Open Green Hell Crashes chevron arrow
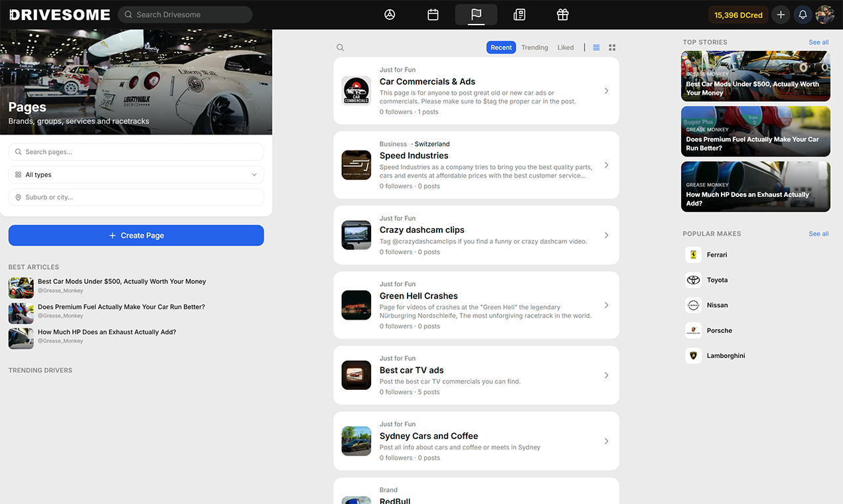The width and height of the screenshot is (843, 504). point(606,305)
